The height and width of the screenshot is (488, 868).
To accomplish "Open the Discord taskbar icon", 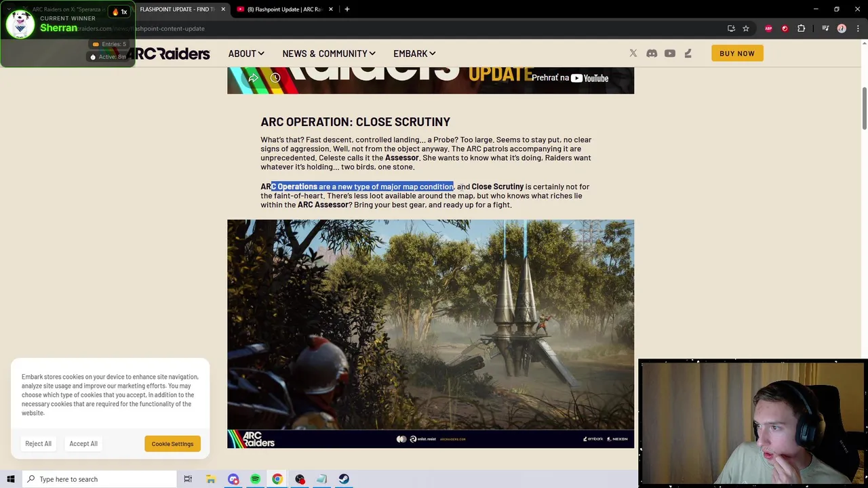I will 233,479.
